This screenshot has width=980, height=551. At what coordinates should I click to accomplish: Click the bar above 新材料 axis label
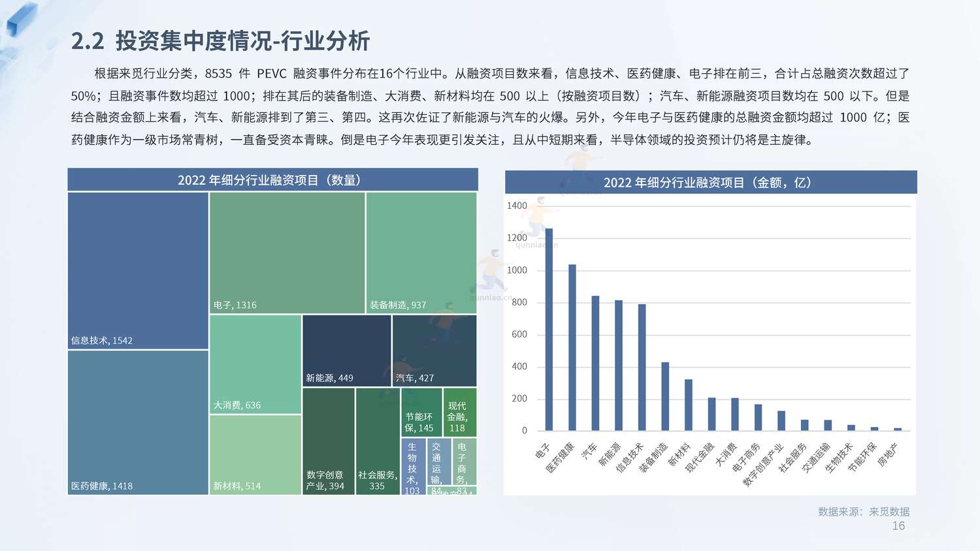coord(689,405)
